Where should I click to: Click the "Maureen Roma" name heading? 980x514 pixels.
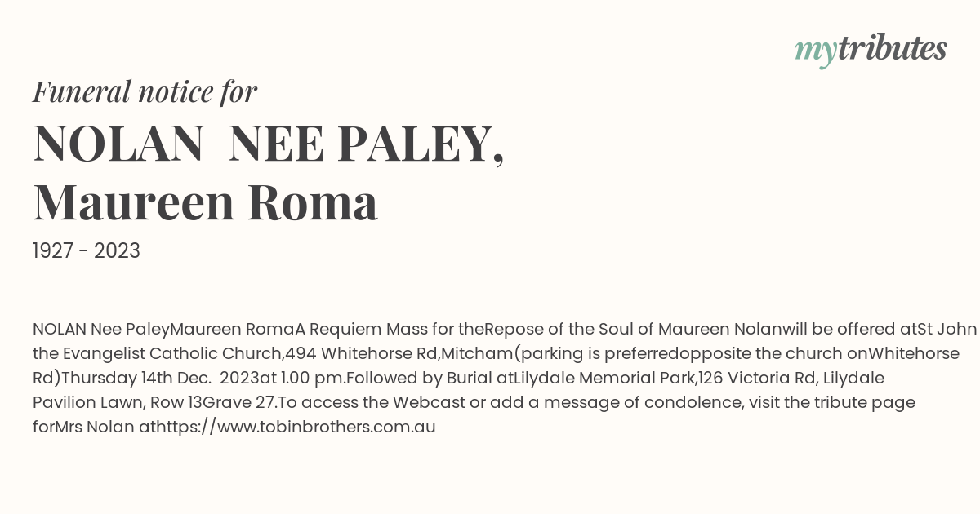pos(205,203)
